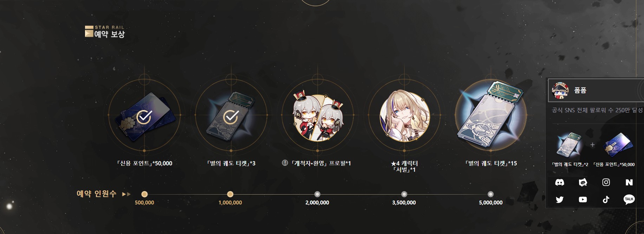Open the YouTube icon link

coord(583,200)
